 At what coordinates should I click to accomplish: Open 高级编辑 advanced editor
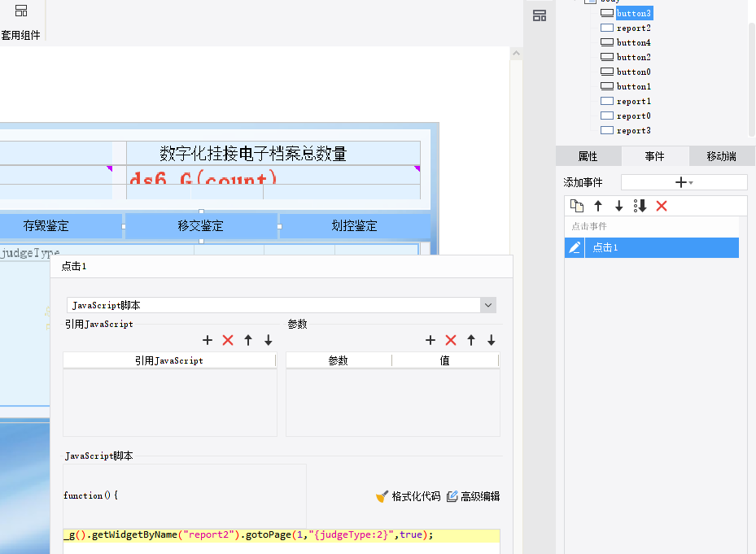473,496
